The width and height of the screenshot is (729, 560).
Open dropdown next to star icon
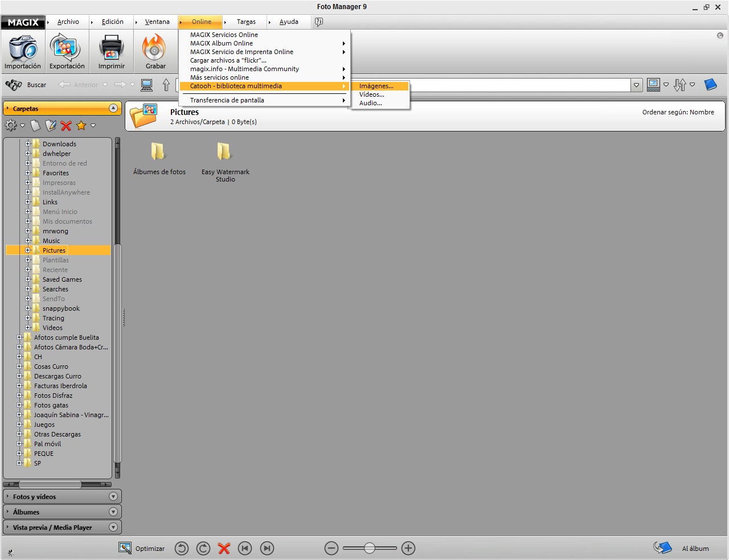click(93, 126)
